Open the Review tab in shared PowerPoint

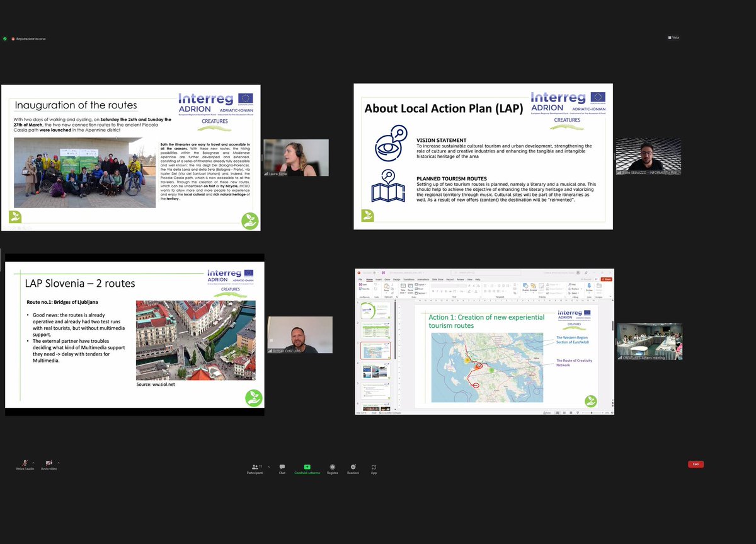(x=461, y=279)
